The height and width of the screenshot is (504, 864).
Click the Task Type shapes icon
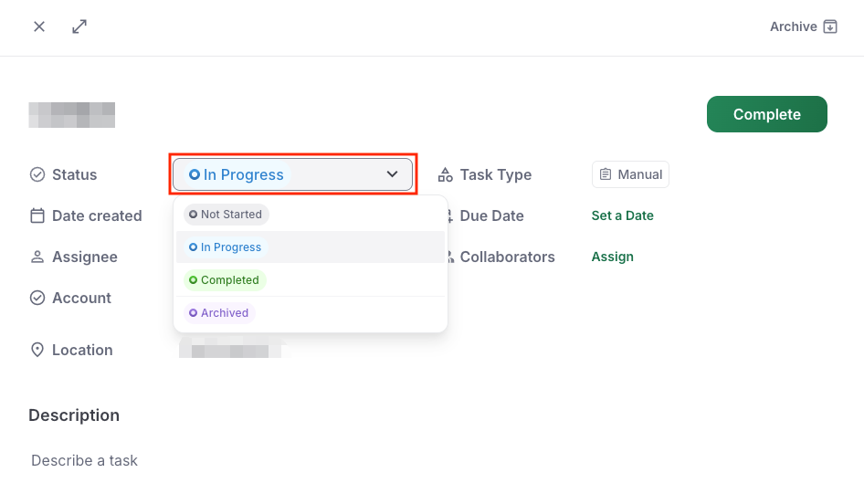[445, 174]
